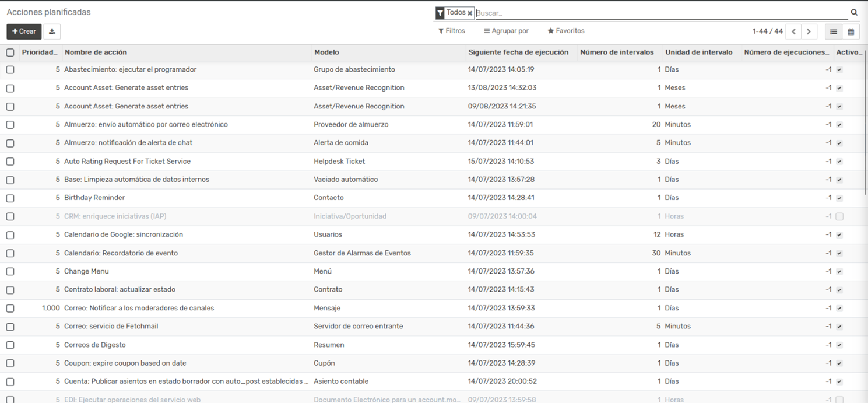The height and width of the screenshot is (403, 868).
Task: Click the Crear button
Action: click(24, 31)
